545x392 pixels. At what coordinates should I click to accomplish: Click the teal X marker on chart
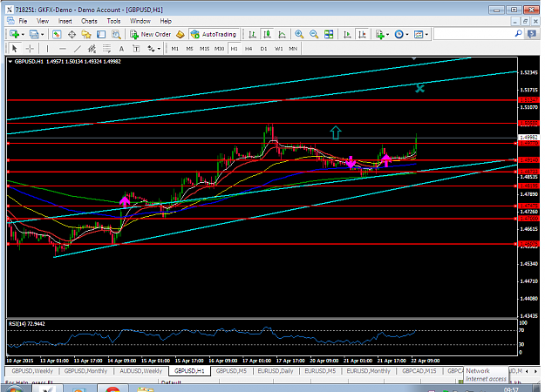420,89
